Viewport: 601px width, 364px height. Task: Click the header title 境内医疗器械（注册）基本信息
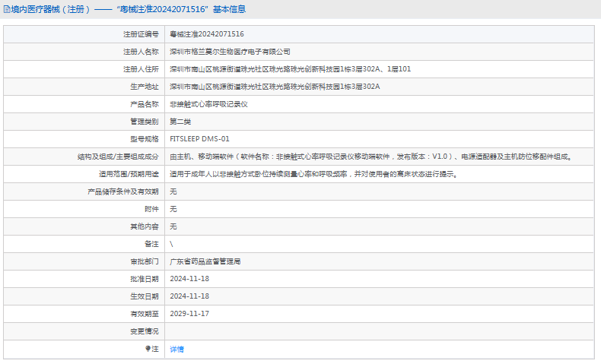[128, 9]
